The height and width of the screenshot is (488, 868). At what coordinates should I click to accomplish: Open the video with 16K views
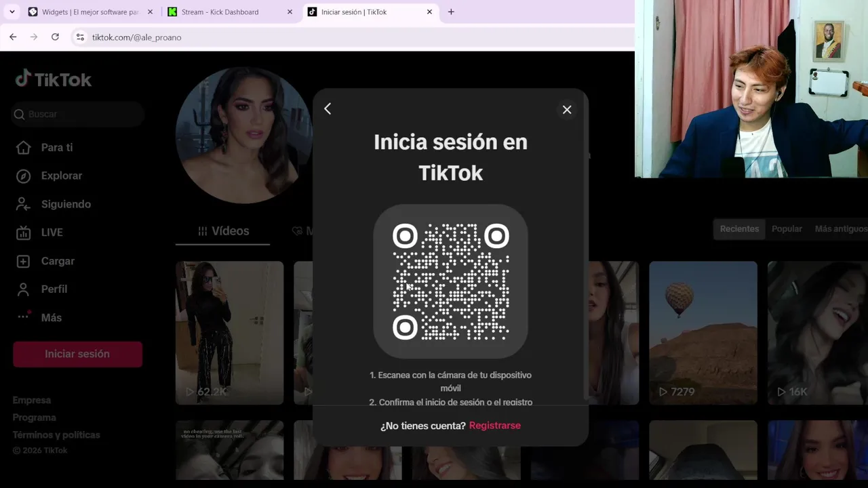point(818,333)
